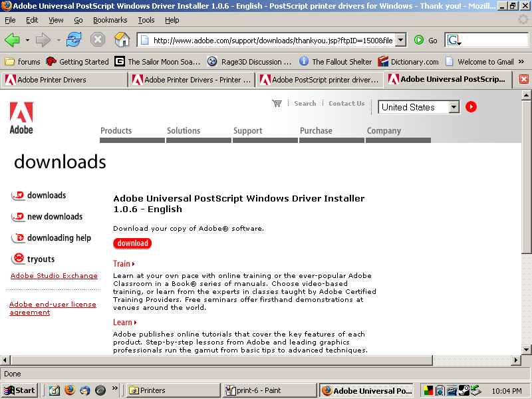Screen dimensions: 532x399
Task: Open the display settings icon in system tray
Action: (428, 390)
